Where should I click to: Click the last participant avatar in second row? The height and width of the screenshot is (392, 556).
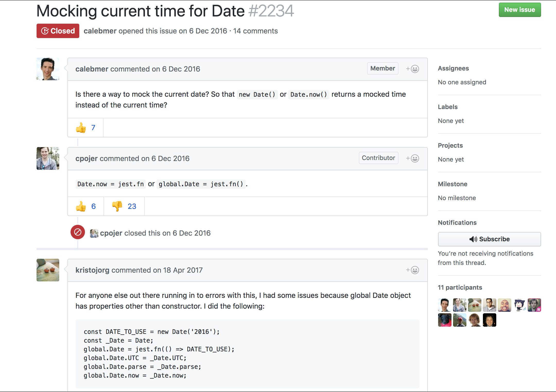pos(489,320)
